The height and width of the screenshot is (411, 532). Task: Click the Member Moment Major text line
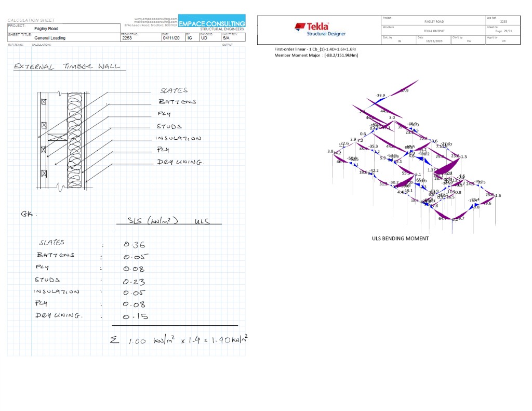(x=316, y=55)
